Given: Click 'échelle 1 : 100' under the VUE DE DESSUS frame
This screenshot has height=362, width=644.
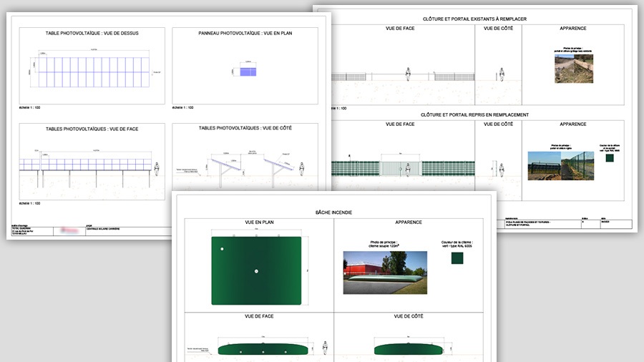Looking at the screenshot, I should point(29,107).
